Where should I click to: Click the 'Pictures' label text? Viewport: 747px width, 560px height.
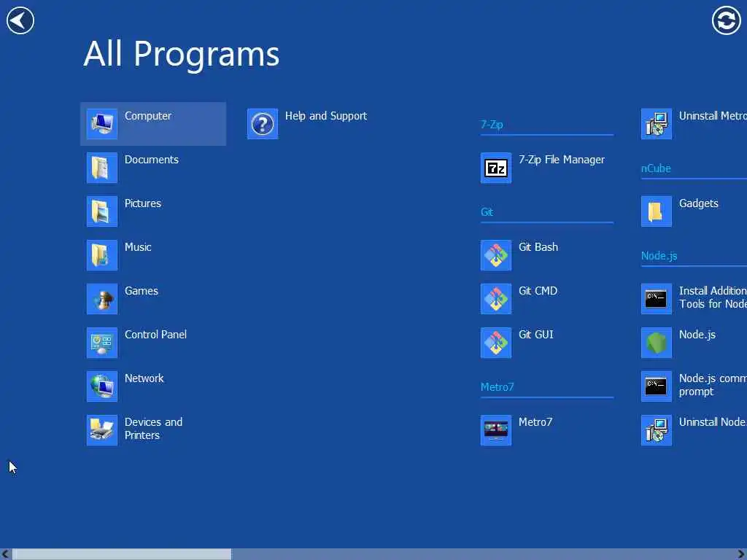point(143,203)
